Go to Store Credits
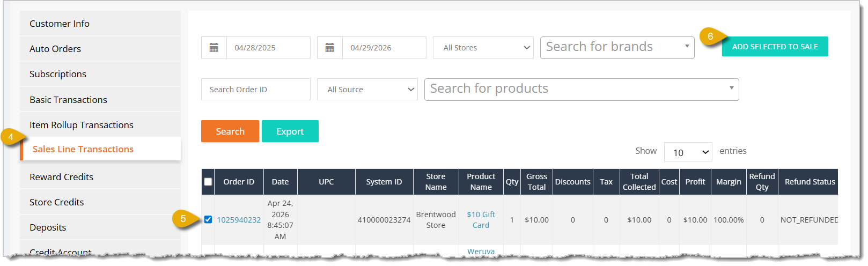 (x=100, y=202)
